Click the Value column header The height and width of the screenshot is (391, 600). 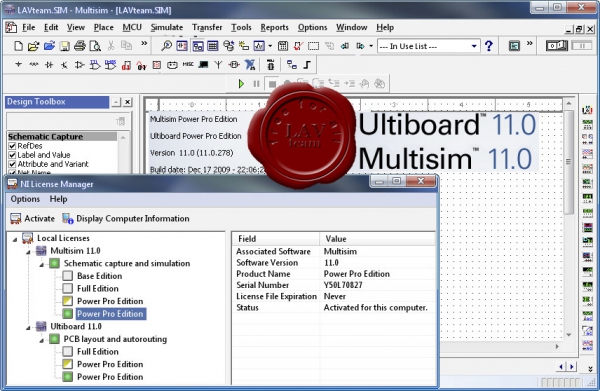tap(377, 239)
